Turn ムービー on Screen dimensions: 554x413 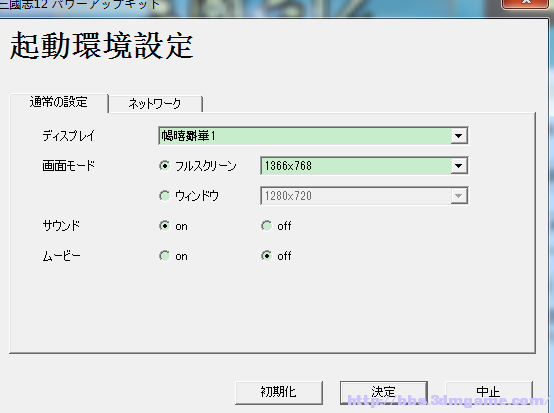click(x=164, y=256)
